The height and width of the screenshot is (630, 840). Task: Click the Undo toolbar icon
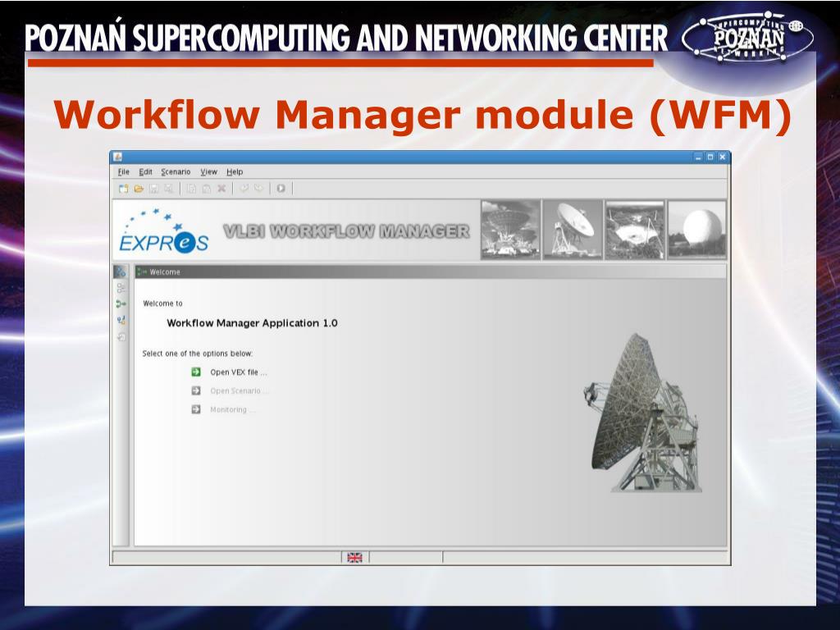coord(244,189)
